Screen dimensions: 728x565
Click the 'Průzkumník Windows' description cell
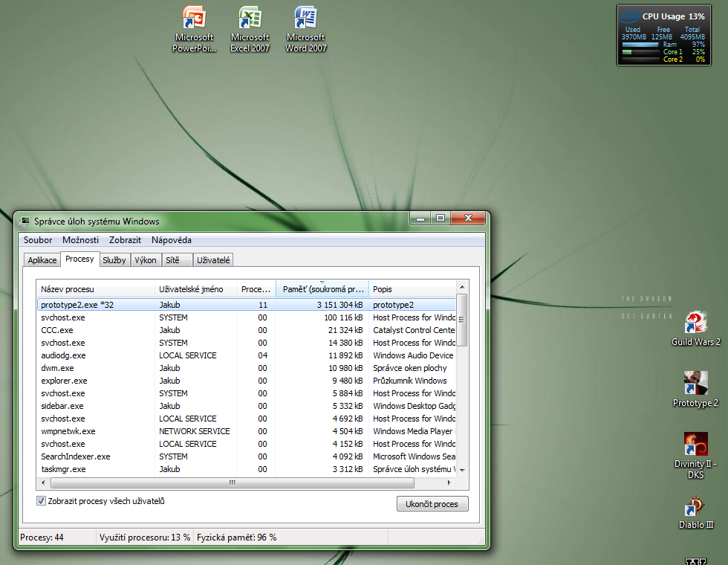[x=409, y=381]
